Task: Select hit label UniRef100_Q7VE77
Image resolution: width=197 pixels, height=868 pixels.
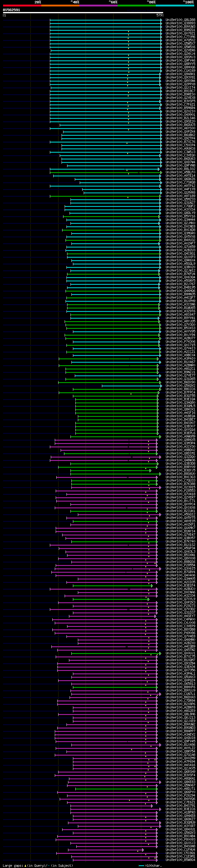Action: 180,375
